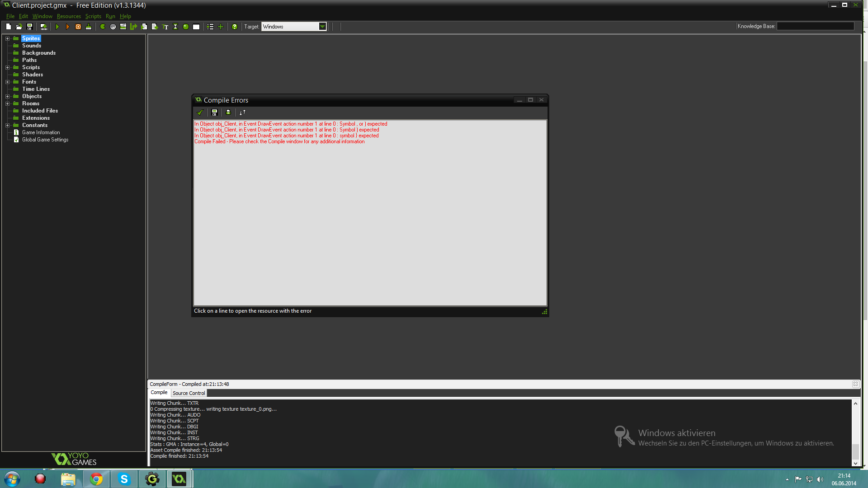Open the Target platform dropdown
The height and width of the screenshot is (488, 868).
pyautogui.click(x=322, y=27)
